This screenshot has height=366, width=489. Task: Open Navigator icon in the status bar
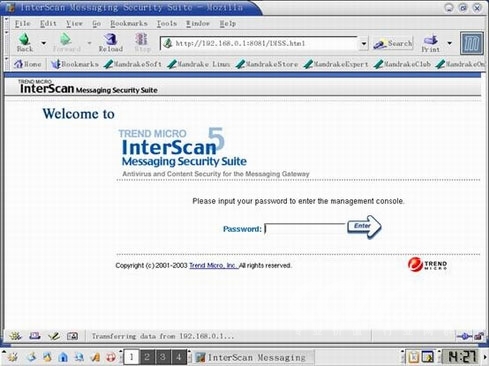[15, 336]
